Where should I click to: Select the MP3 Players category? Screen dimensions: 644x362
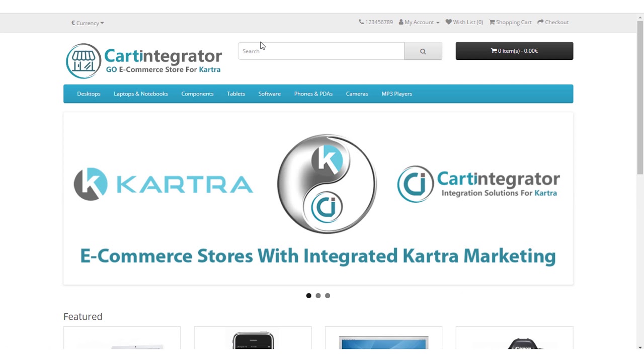click(397, 94)
